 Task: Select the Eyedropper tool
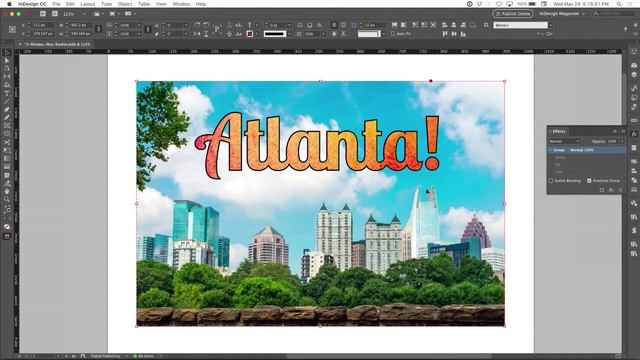7,183
